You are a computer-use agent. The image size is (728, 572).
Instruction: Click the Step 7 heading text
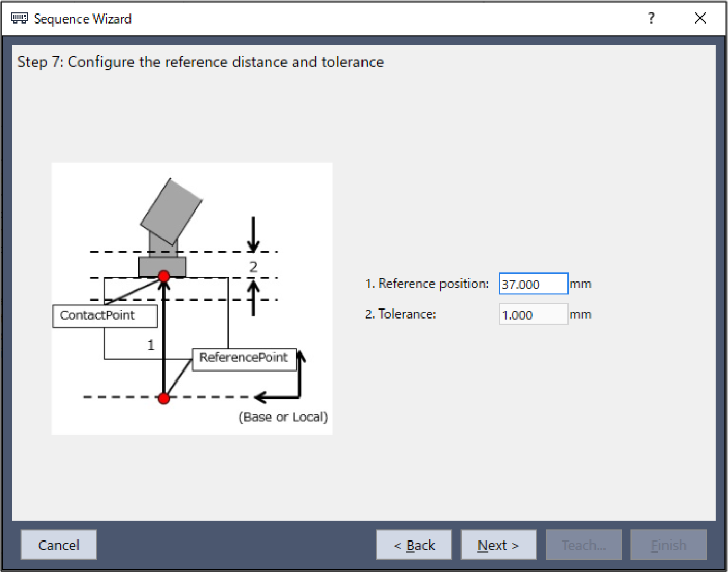[x=201, y=62]
